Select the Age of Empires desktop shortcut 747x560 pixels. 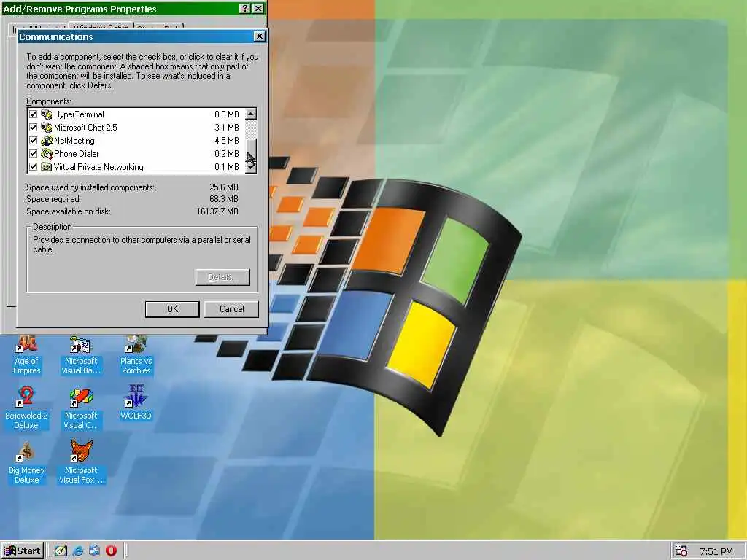tap(27, 356)
